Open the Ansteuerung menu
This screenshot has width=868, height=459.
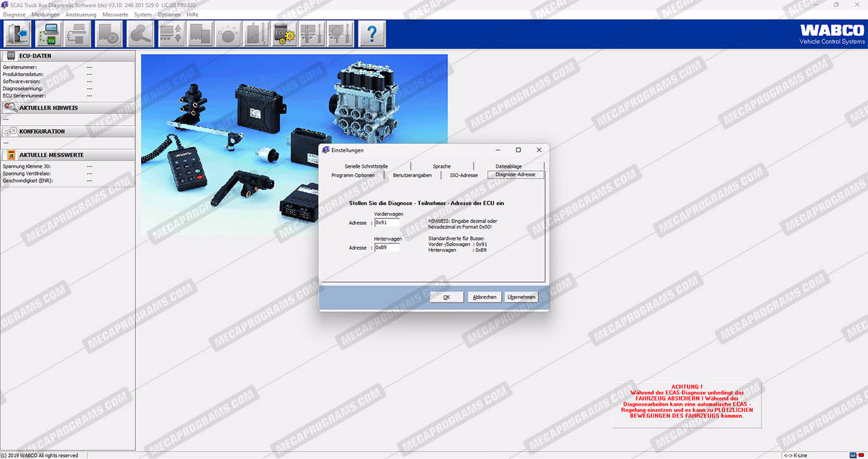[x=81, y=14]
